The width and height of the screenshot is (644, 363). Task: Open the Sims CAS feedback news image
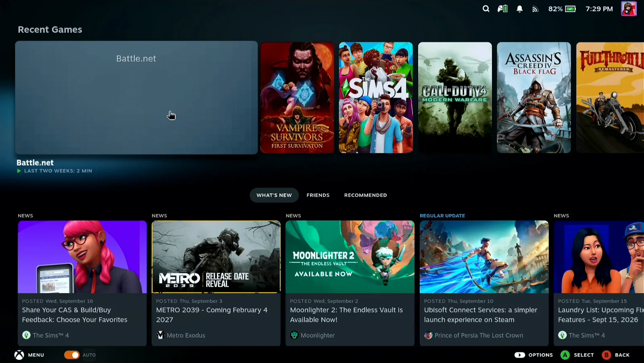pos(82,257)
